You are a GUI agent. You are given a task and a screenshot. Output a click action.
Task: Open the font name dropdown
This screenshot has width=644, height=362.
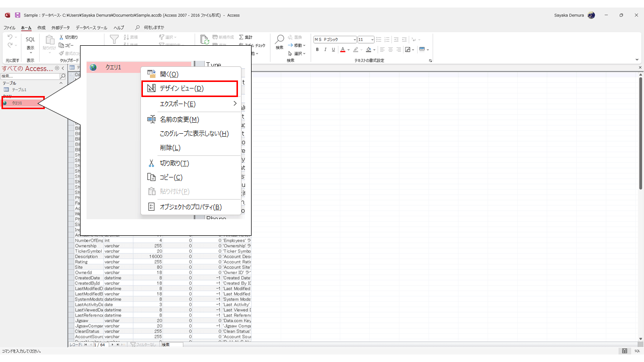coord(355,39)
